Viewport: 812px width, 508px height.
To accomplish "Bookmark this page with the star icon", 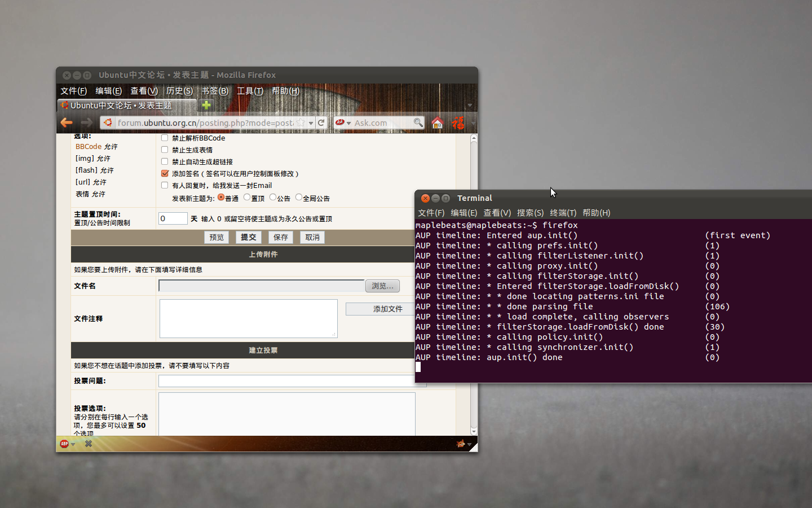I will (x=301, y=122).
